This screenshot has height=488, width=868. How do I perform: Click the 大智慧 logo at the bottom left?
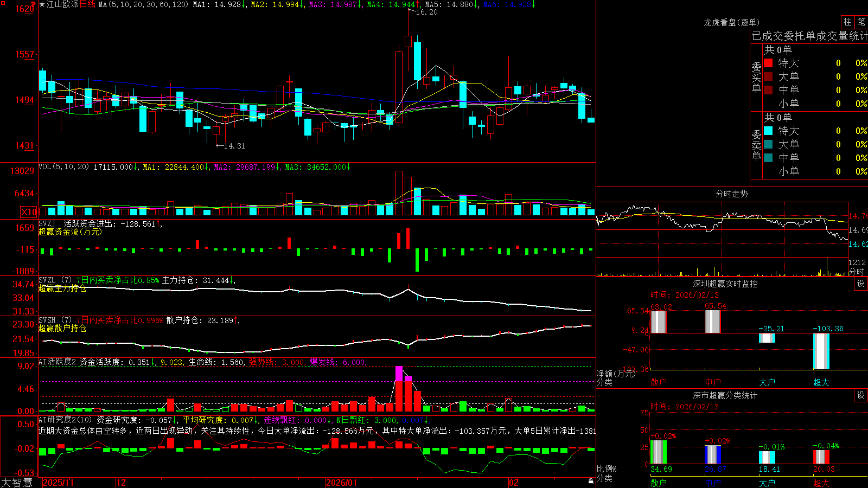coord(17,483)
